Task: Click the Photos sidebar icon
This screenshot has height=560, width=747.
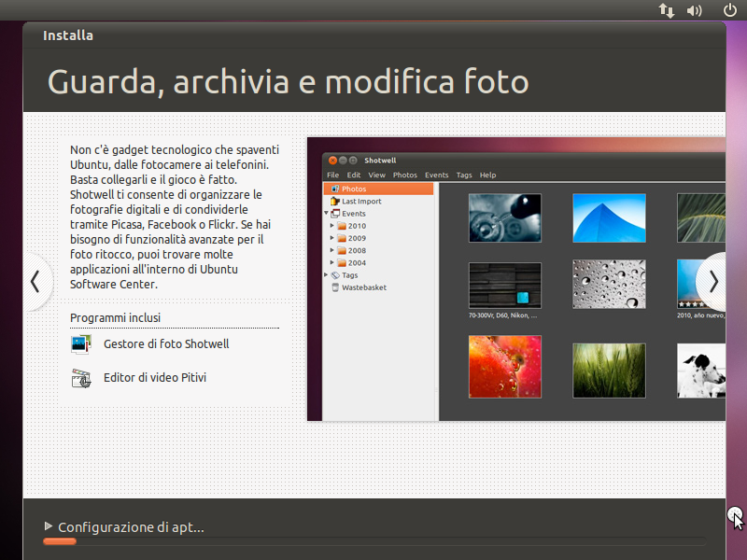Action: [x=335, y=189]
